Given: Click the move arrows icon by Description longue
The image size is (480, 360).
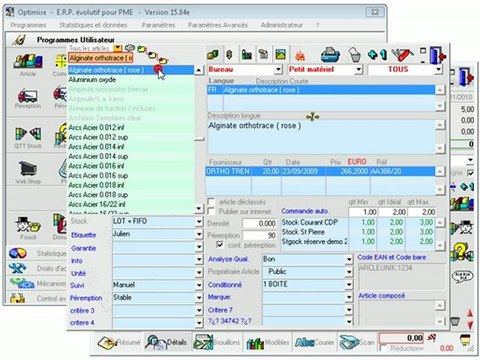Looking at the screenshot, I should (312, 117).
